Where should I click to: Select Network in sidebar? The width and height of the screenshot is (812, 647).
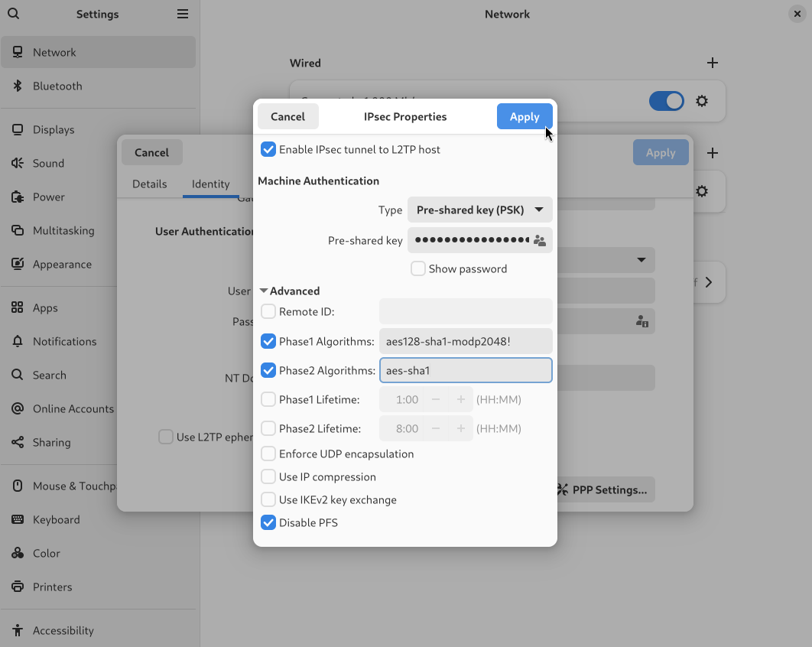(99, 52)
